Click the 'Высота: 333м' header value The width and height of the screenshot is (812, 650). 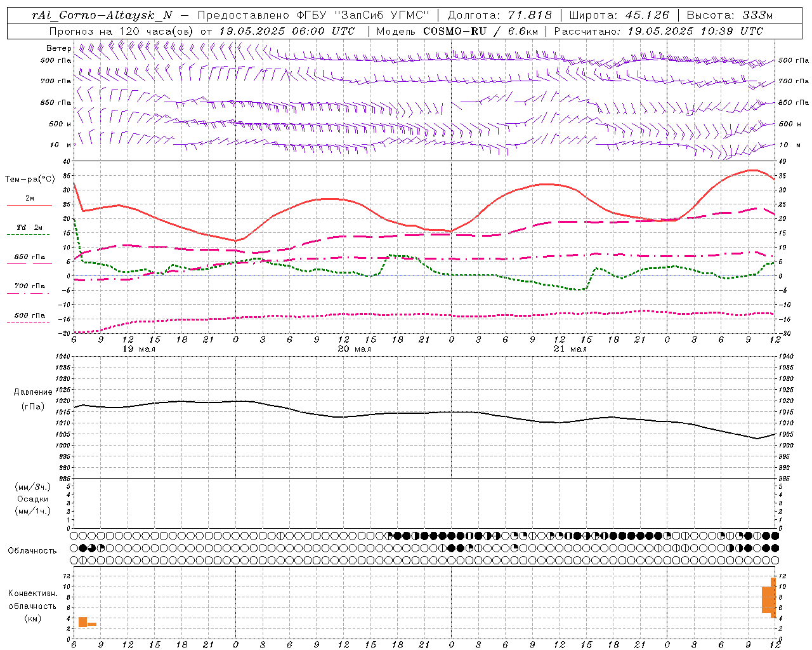[x=730, y=16]
